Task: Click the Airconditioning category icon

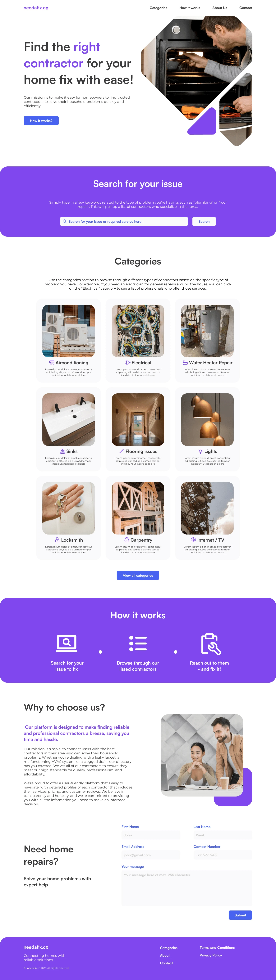Action: point(52,363)
